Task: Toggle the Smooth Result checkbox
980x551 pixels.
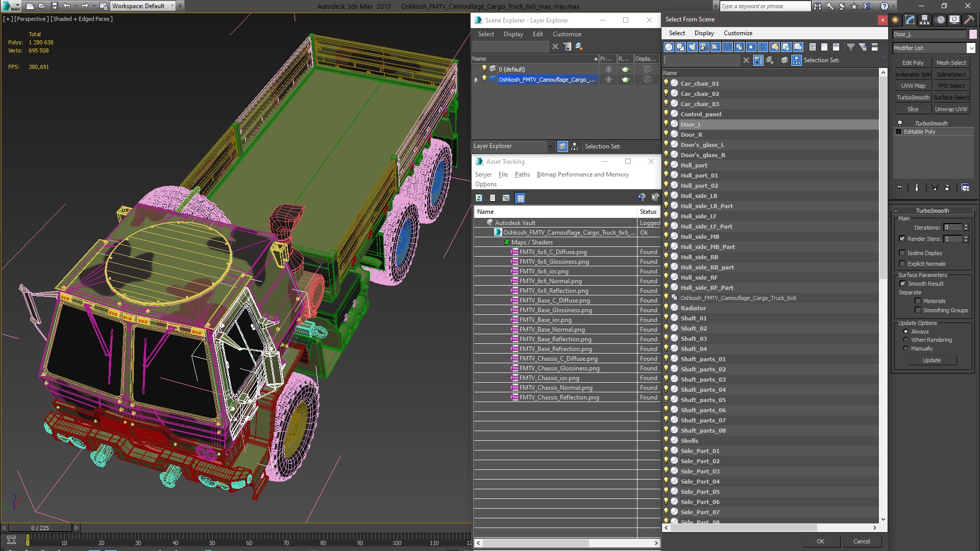Action: tap(902, 284)
